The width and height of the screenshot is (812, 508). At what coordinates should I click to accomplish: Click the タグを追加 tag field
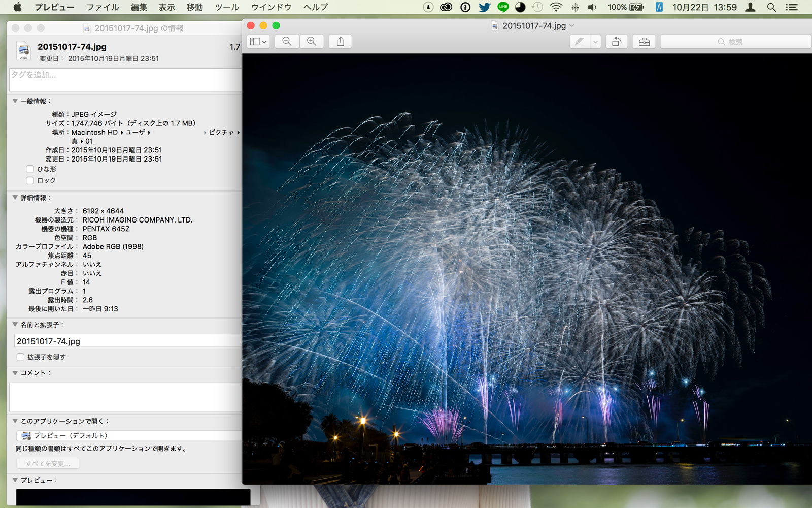pos(125,80)
